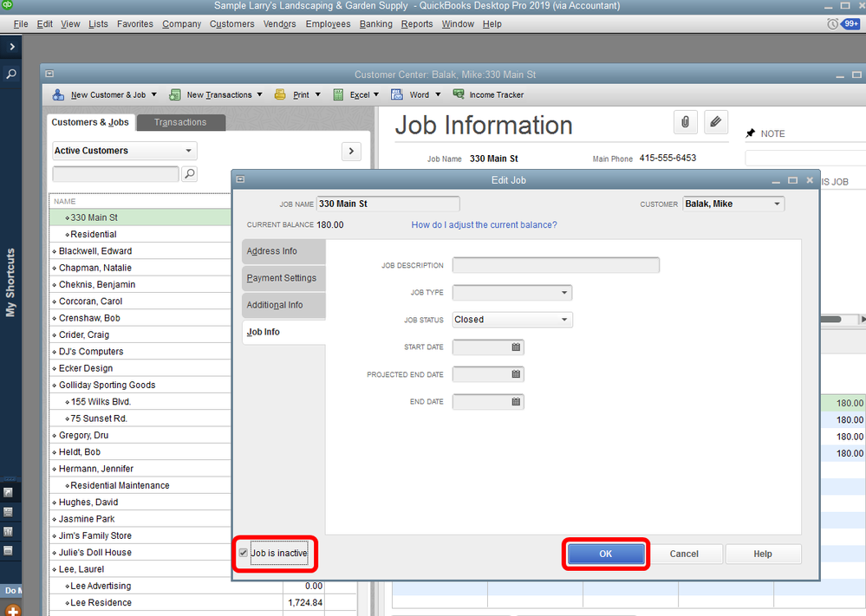The height and width of the screenshot is (616, 866).
Task: Open the Vendors menu
Action: click(279, 23)
